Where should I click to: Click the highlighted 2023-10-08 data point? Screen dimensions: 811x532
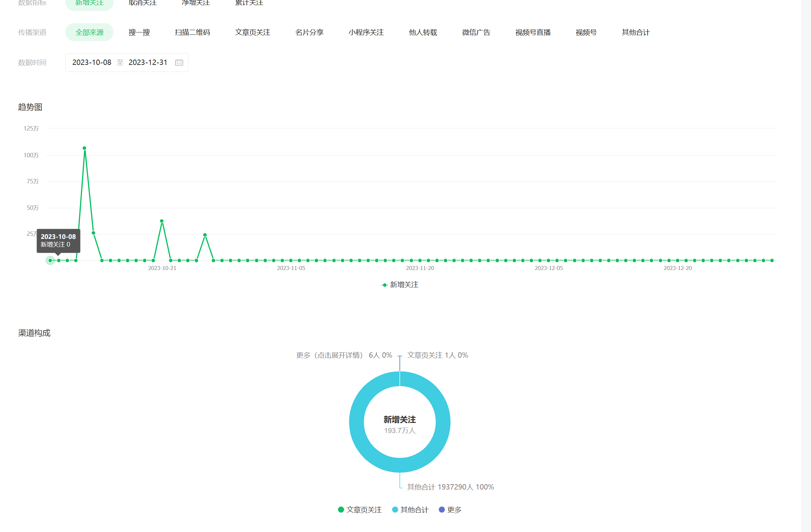[50, 261]
